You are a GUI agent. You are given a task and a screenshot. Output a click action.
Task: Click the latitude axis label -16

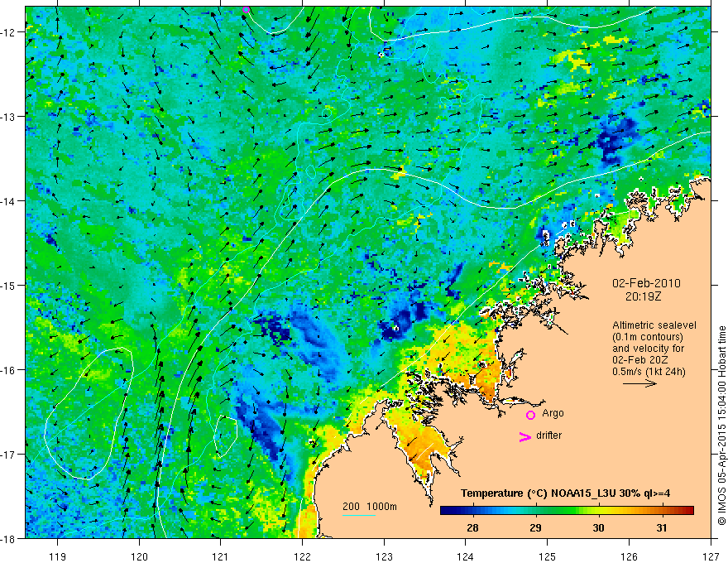[x=8, y=370]
